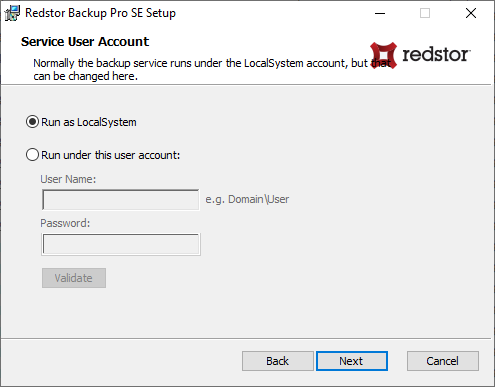Proceed with the Next button
This screenshot has height=387, width=495.
pos(352,361)
